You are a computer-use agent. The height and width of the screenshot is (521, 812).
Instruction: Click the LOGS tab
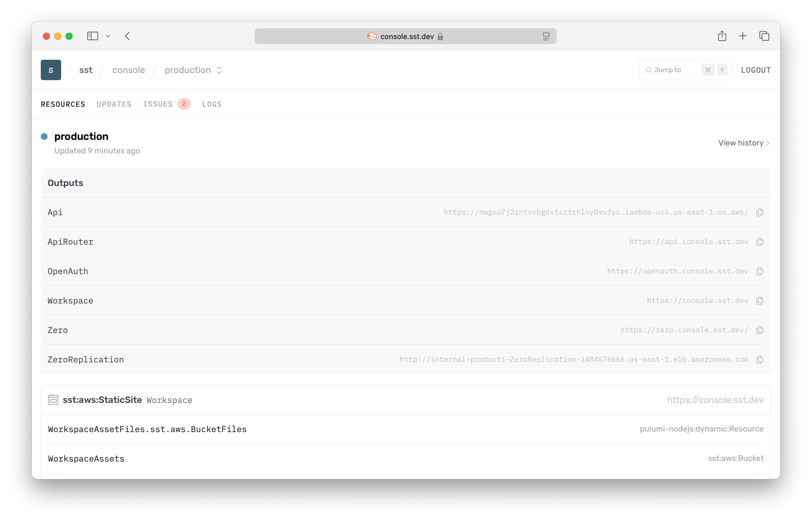(212, 104)
